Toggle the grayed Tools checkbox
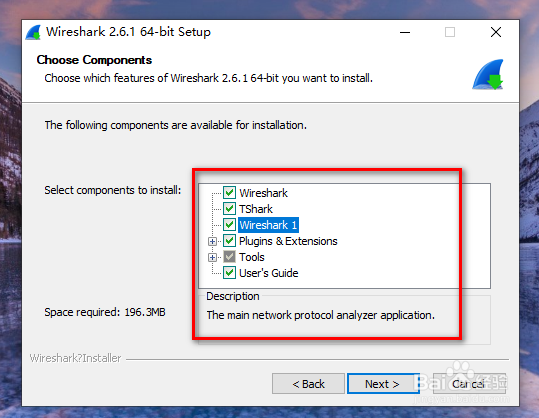This screenshot has height=418, width=539. 229,257
